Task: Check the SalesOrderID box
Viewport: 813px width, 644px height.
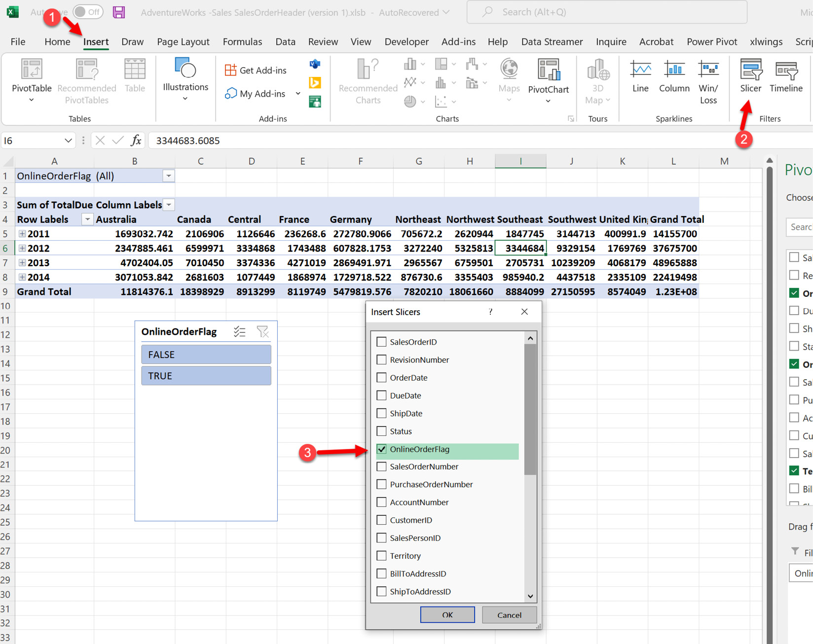Action: click(381, 342)
